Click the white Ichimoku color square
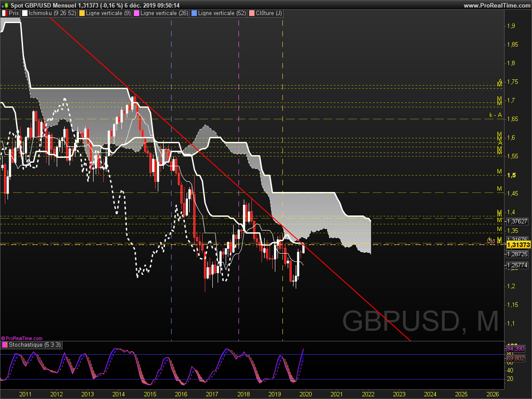 pos(24,13)
